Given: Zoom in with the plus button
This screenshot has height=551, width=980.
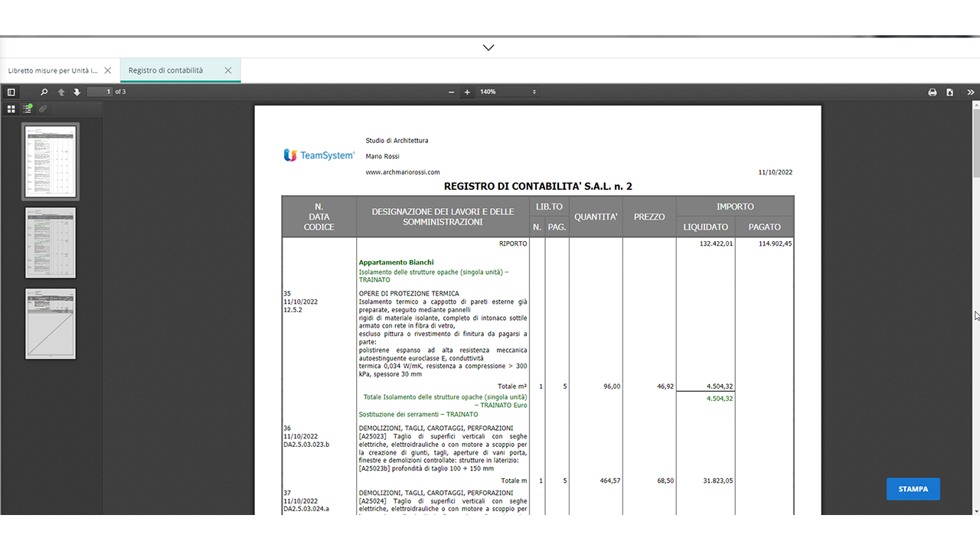Looking at the screenshot, I should [467, 92].
